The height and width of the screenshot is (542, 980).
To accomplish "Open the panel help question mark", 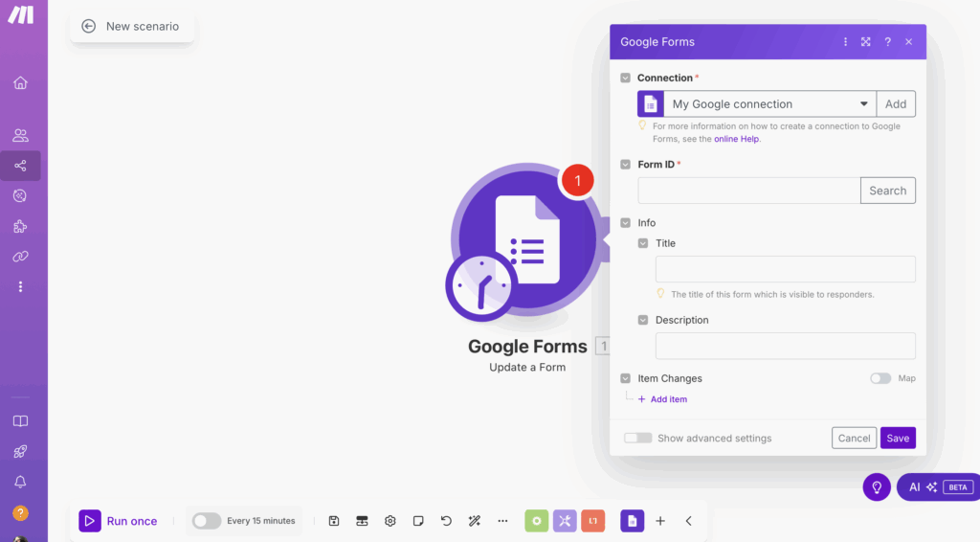I will point(887,42).
